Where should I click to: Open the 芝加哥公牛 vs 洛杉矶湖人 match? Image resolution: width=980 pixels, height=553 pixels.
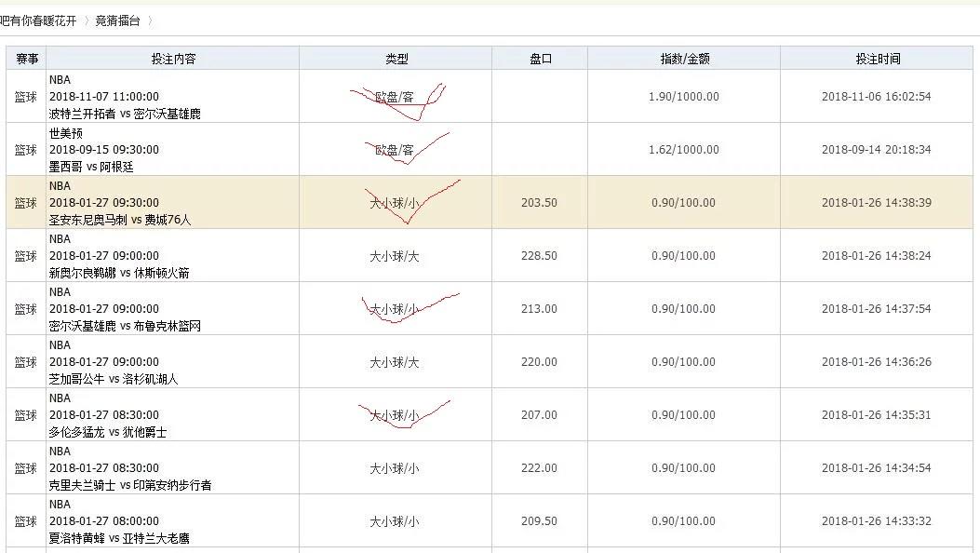point(114,379)
